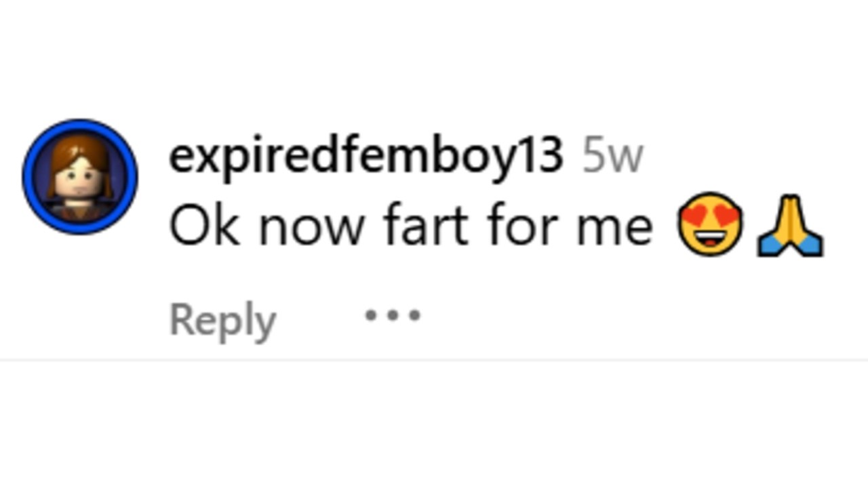Click the word 'fart' in the comment
This screenshot has width=868, height=488.
[426, 226]
